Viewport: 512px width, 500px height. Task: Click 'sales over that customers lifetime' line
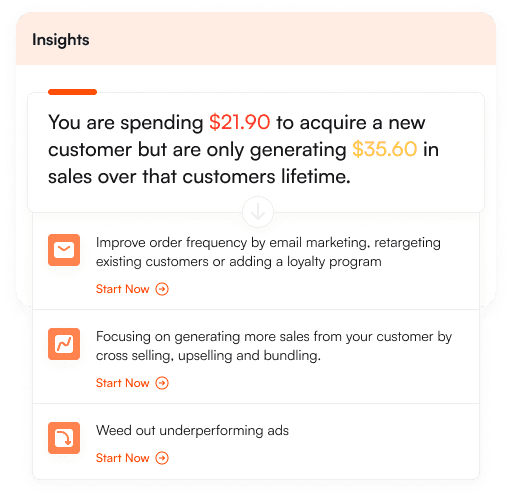pyautogui.click(x=199, y=176)
